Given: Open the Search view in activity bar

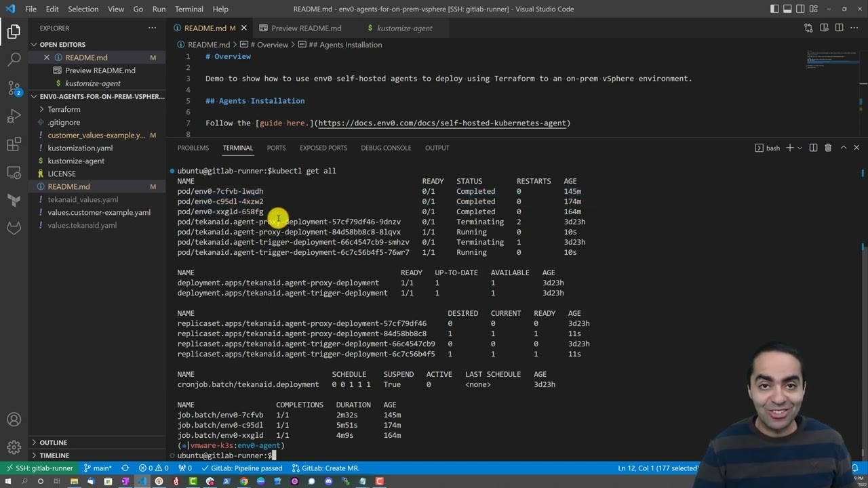Looking at the screenshot, I should 14,60.
